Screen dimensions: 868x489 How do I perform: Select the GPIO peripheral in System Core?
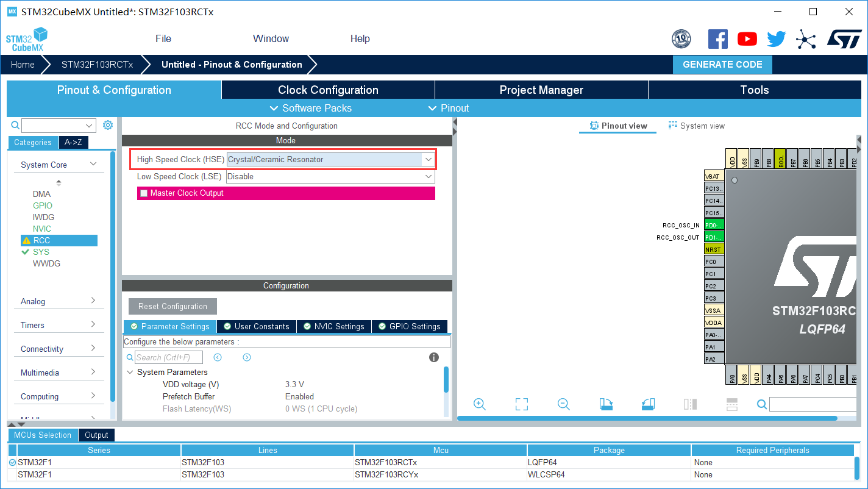click(43, 205)
